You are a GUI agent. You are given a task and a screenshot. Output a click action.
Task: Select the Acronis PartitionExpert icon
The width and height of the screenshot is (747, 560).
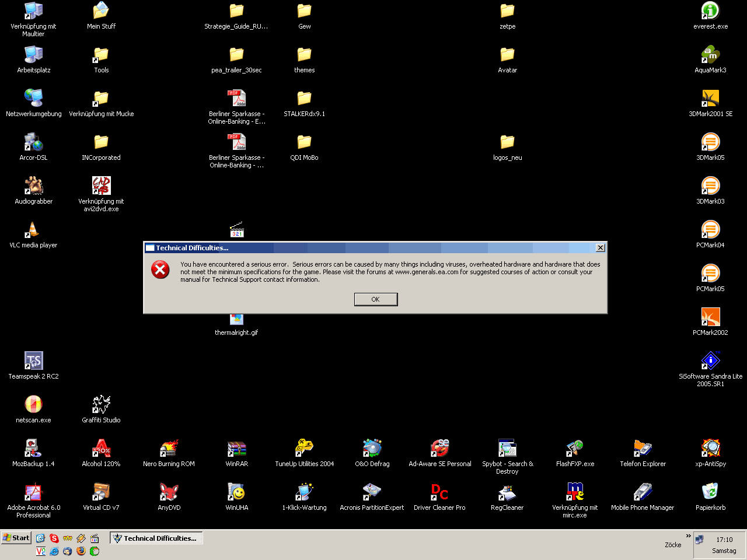pyautogui.click(x=372, y=497)
